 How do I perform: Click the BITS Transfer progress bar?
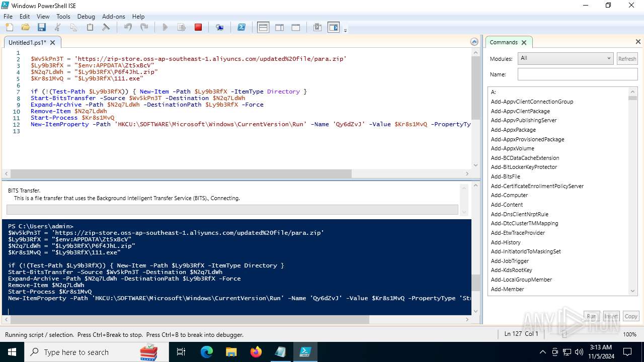(232, 210)
